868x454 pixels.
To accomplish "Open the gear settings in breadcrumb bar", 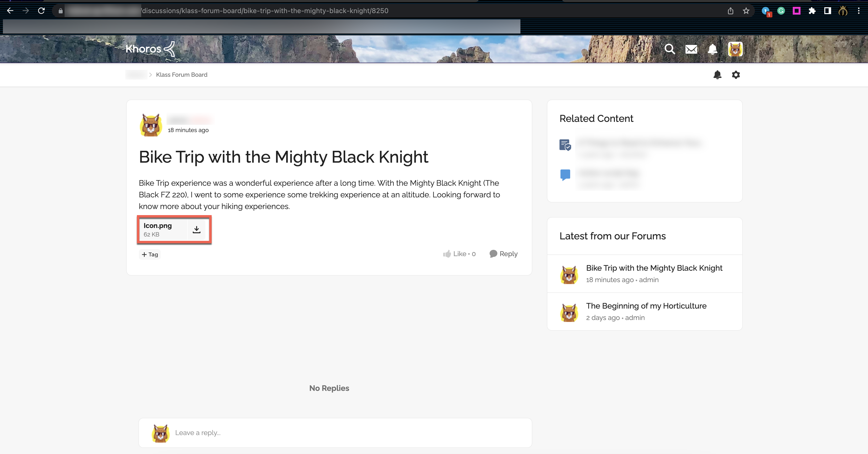I will click(735, 75).
